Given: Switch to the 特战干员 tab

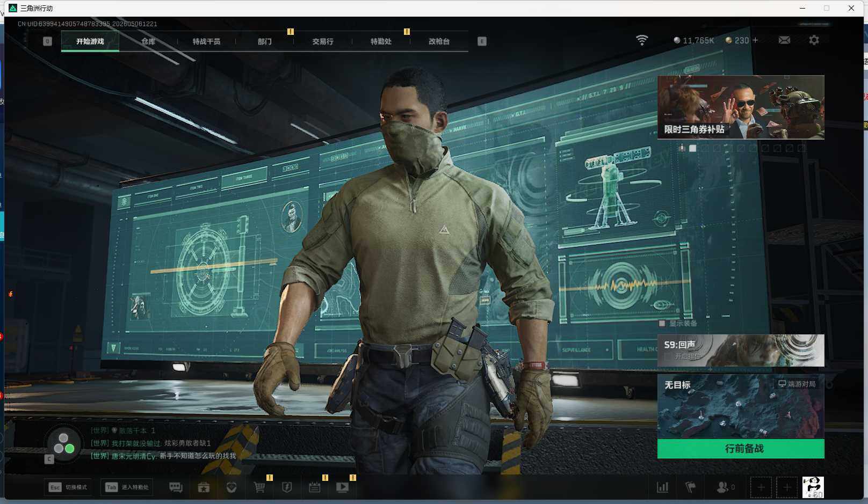Looking at the screenshot, I should (x=206, y=41).
